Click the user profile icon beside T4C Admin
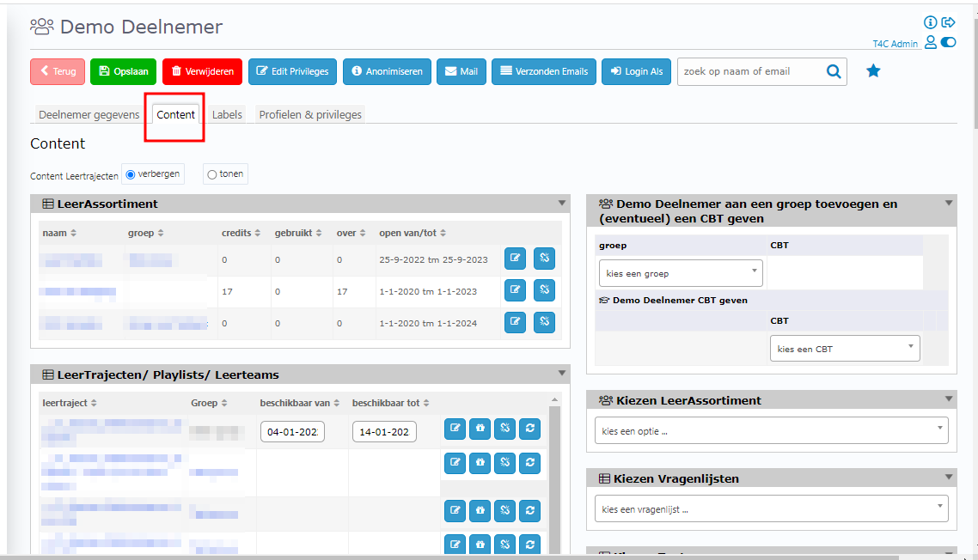The width and height of the screenshot is (978, 560). (x=931, y=42)
